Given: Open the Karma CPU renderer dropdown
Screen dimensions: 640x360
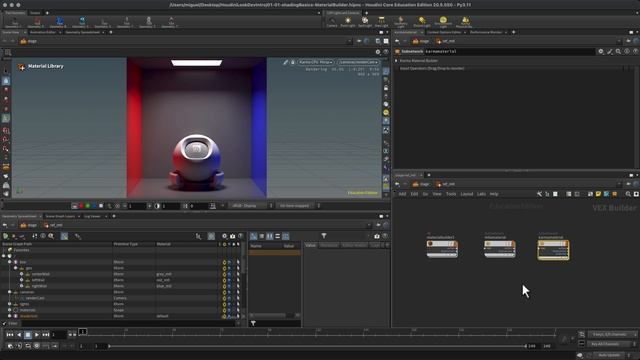Looking at the screenshot, I should point(316,62).
